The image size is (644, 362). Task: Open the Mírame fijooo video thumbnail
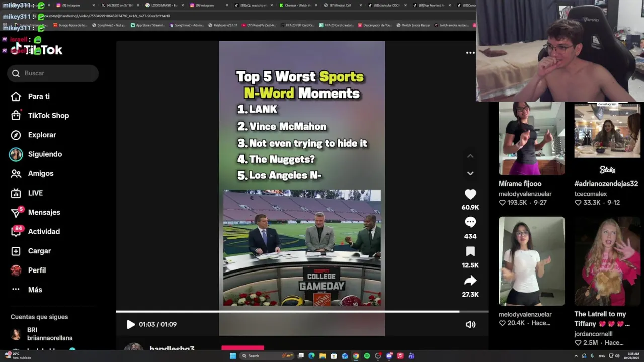pyautogui.click(x=532, y=139)
